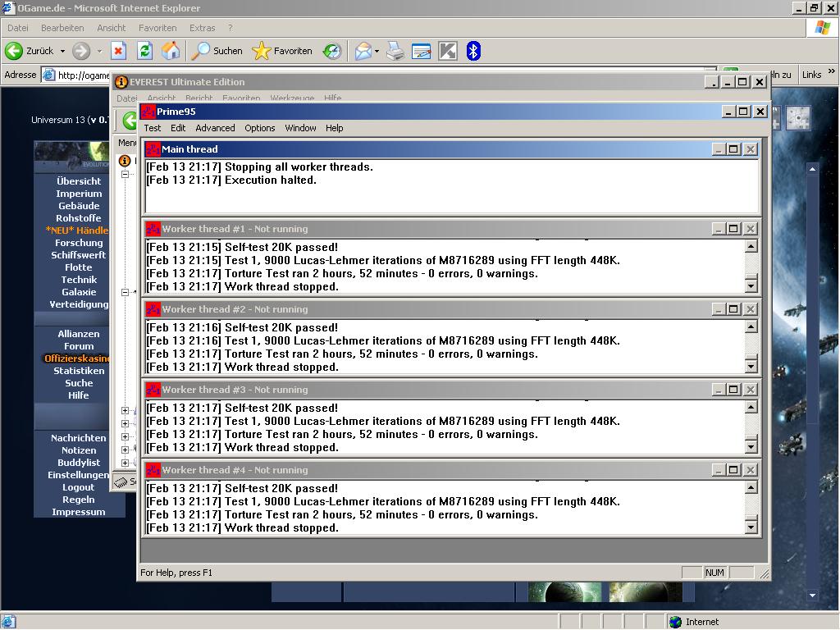Open the Window menu in Prime95
840x630 pixels.
[300, 128]
